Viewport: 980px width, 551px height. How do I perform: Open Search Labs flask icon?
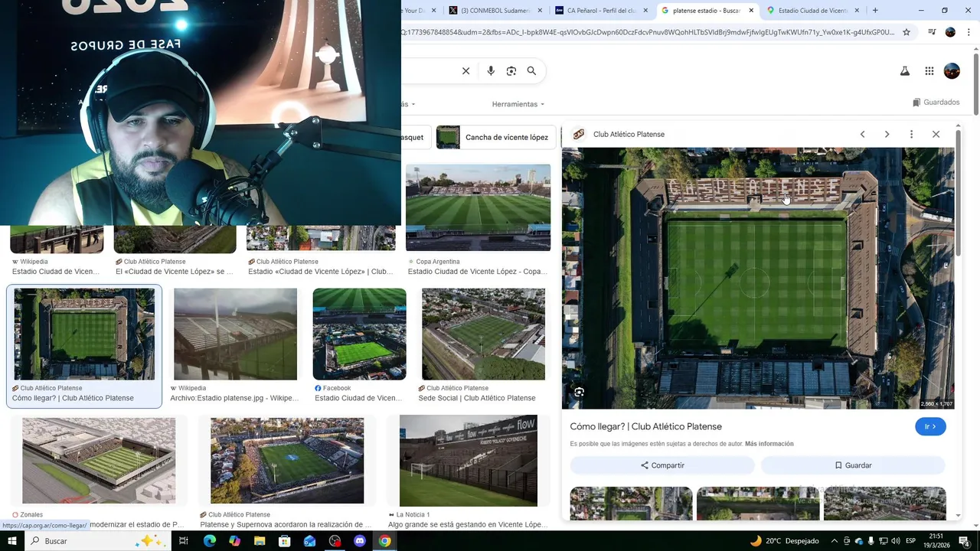904,71
